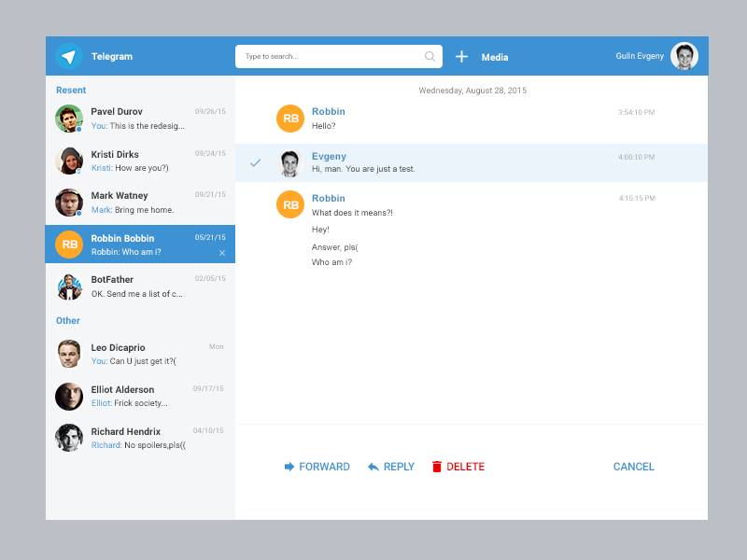747x560 pixels.
Task: Click RB avatar on Robbin's Hello message
Action: pos(290,119)
